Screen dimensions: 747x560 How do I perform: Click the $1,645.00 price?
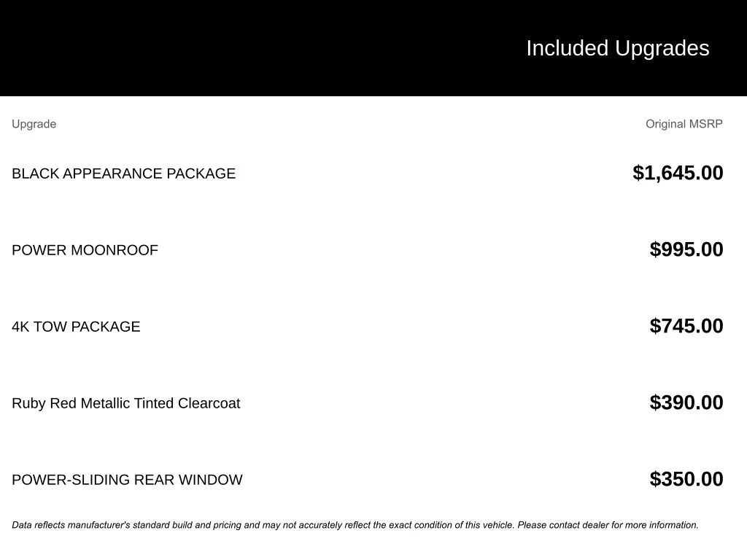click(x=678, y=173)
